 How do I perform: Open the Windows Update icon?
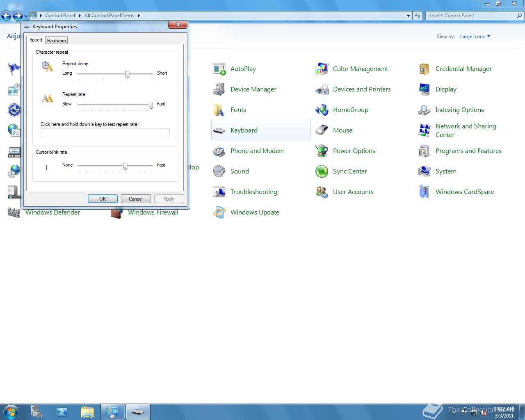[219, 212]
